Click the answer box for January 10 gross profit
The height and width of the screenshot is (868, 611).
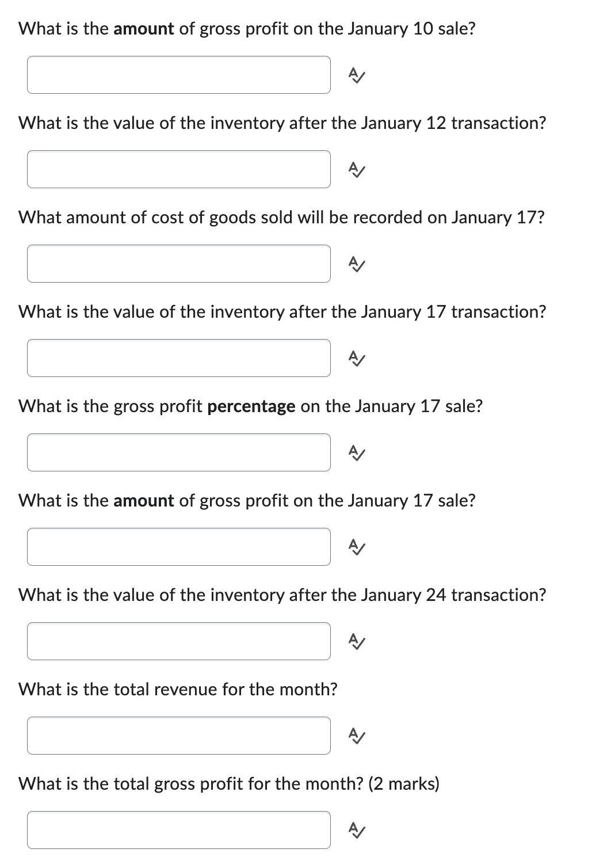[178, 75]
